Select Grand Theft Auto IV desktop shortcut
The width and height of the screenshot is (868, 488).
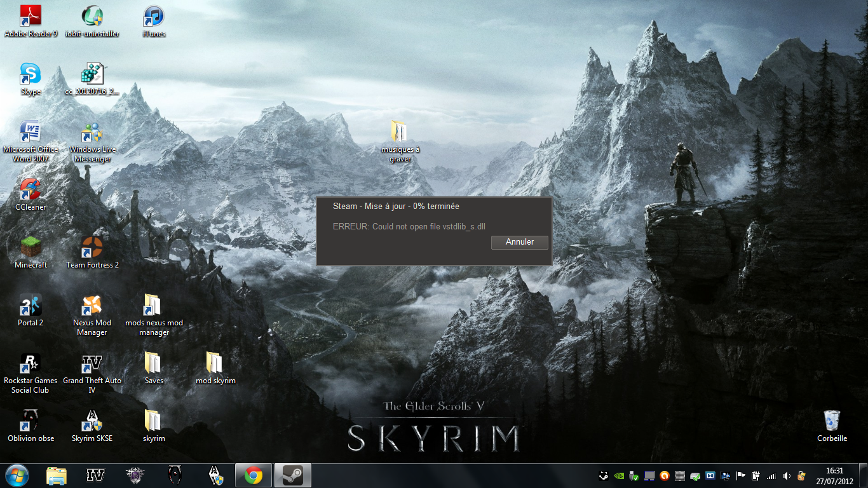click(92, 373)
